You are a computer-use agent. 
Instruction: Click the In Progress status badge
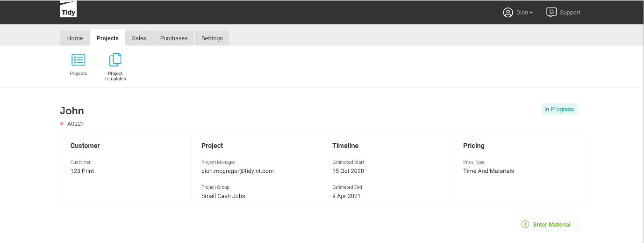[559, 109]
